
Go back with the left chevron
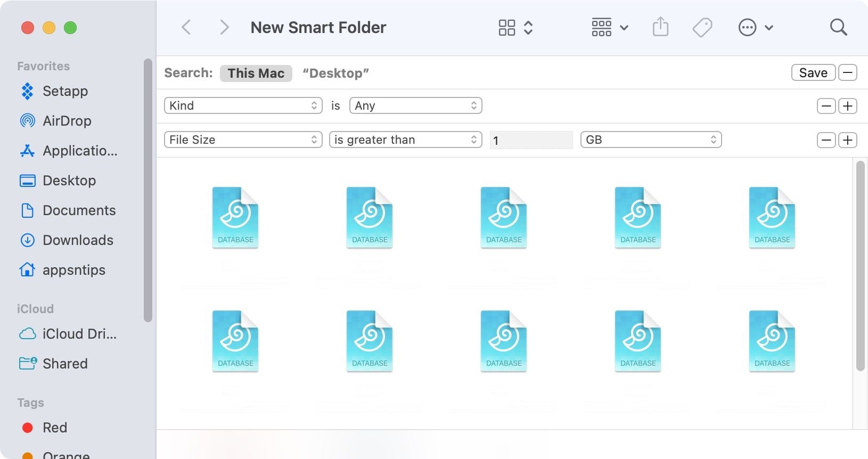[x=186, y=27]
